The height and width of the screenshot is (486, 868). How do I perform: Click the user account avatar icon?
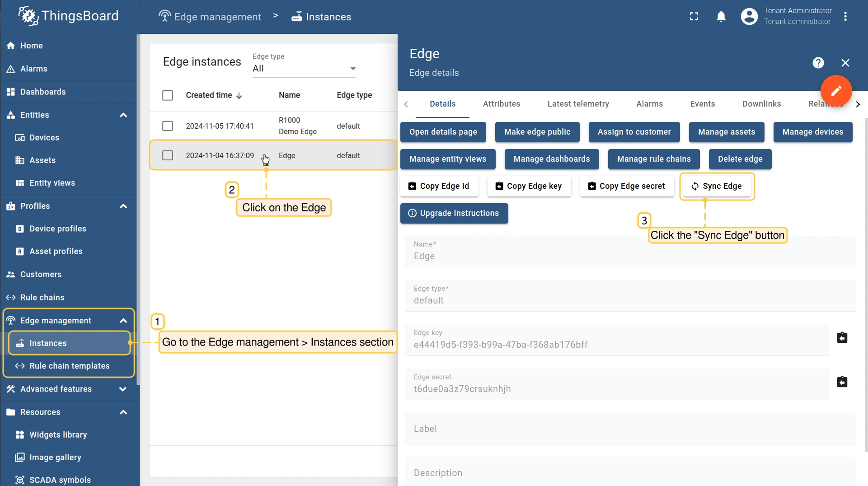(749, 17)
